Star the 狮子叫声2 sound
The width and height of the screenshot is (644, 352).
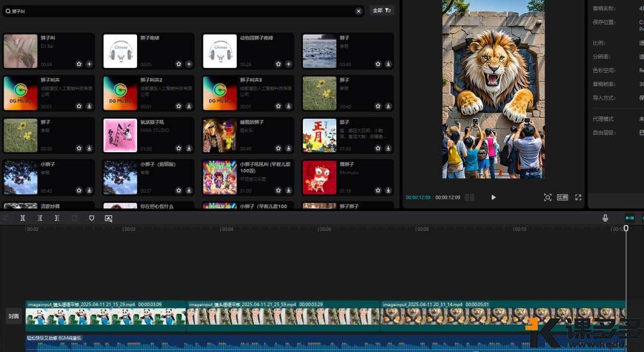point(179,106)
